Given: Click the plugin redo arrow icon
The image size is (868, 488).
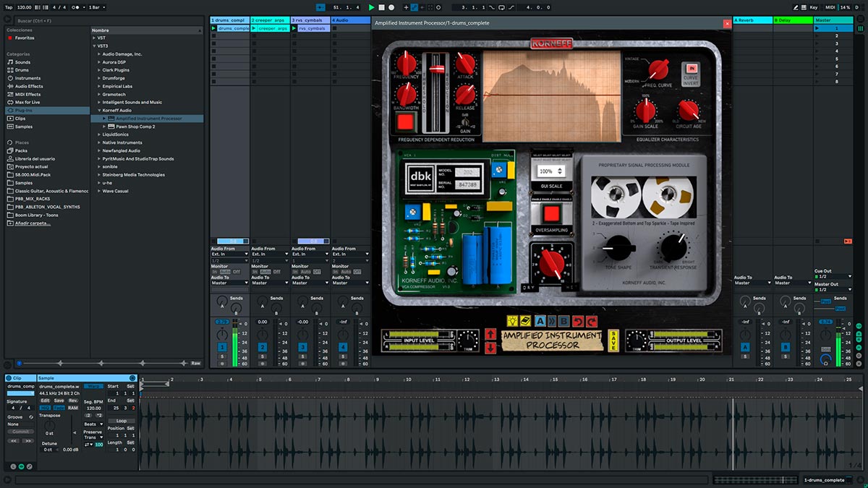Looking at the screenshot, I should click(592, 321).
